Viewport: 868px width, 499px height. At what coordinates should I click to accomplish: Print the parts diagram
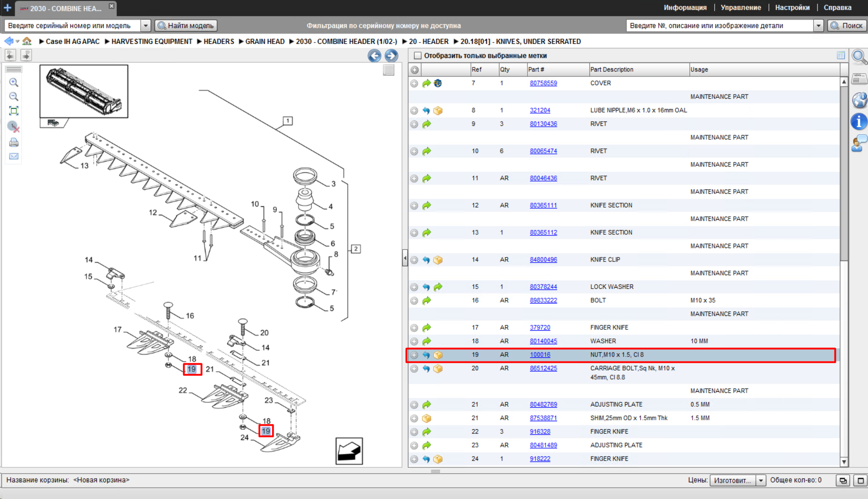point(14,143)
